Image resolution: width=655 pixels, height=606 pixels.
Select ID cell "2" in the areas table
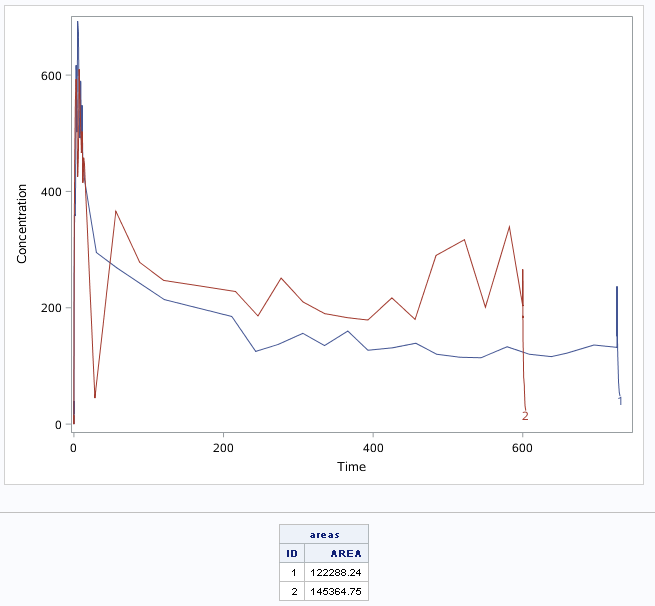click(294, 591)
